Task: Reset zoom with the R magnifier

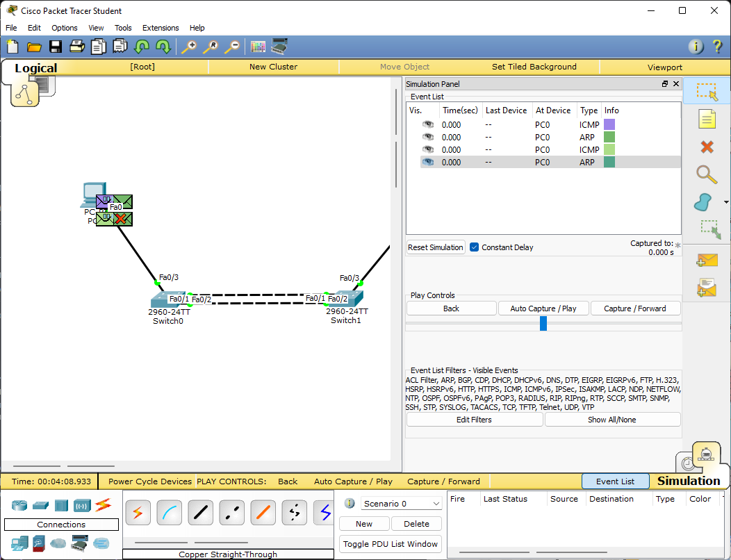Action: point(211,47)
